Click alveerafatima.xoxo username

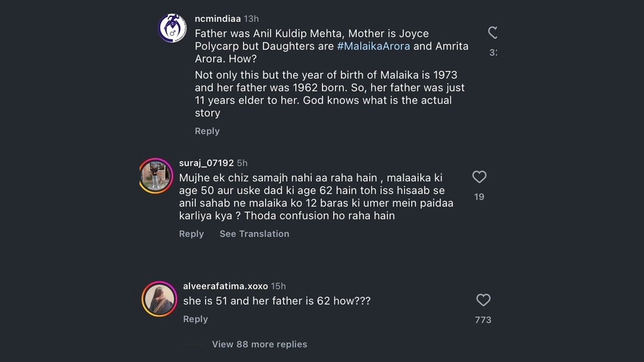[x=225, y=286]
